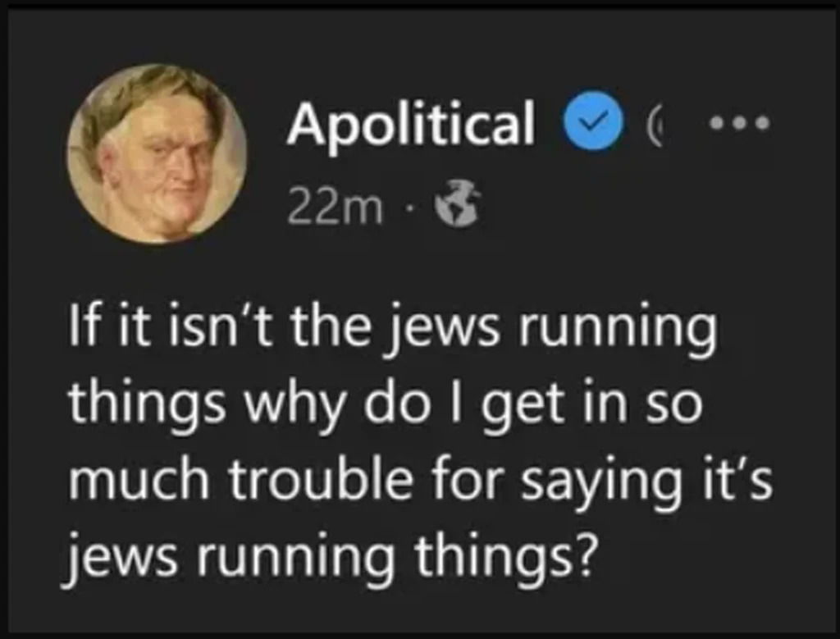Click the 22m timestamp
Viewport: 840px width, 639px height.
coord(335,209)
